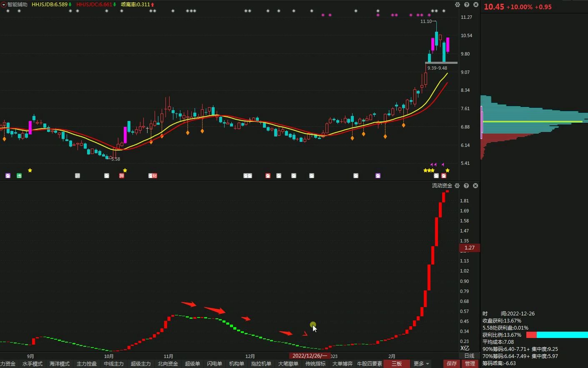Click the 11月 label on time axis
Viewport: 588px width, 368px height.
click(x=168, y=356)
